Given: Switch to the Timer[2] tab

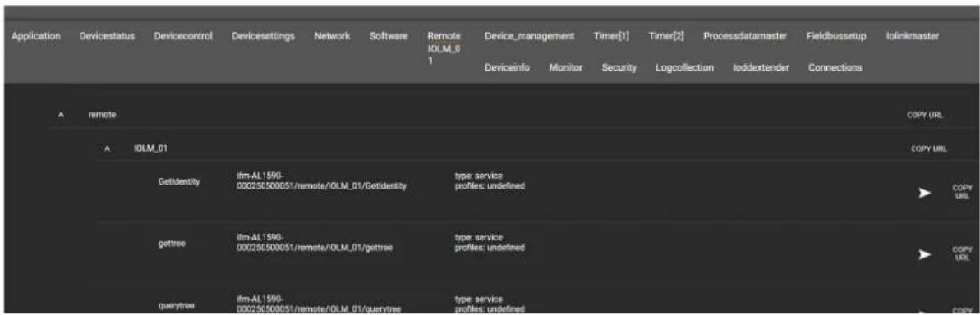Looking at the screenshot, I should click(x=666, y=37).
